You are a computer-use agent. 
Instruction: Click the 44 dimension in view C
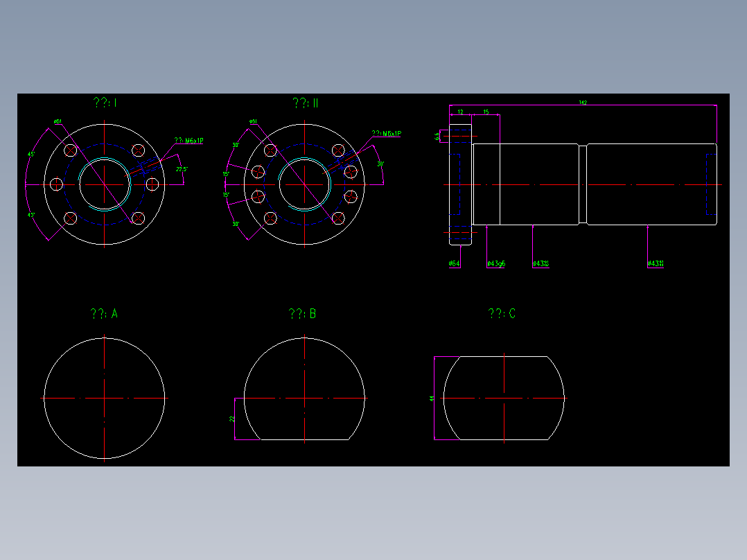(x=432, y=399)
